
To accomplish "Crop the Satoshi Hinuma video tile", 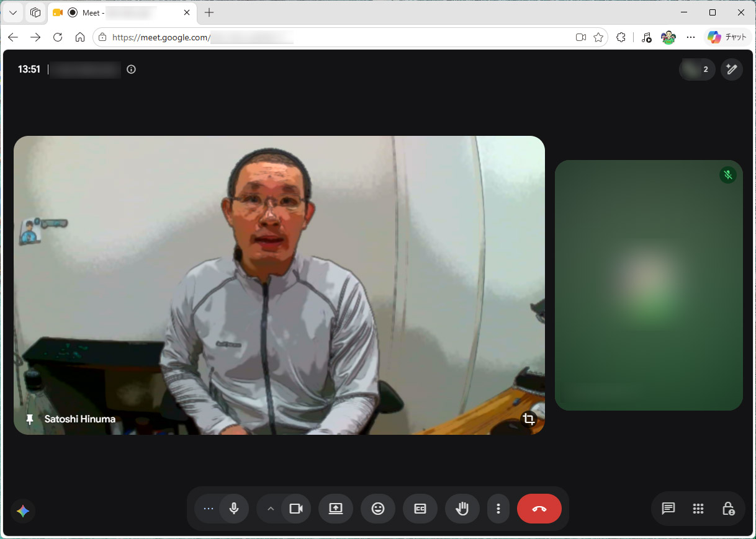I will point(529,419).
